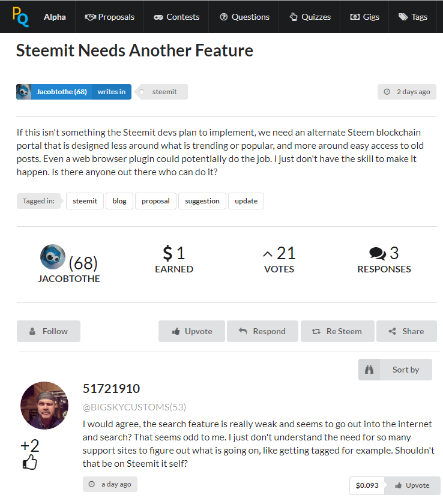Click the Respond button
Screen dimensions: 443x504
click(262, 331)
